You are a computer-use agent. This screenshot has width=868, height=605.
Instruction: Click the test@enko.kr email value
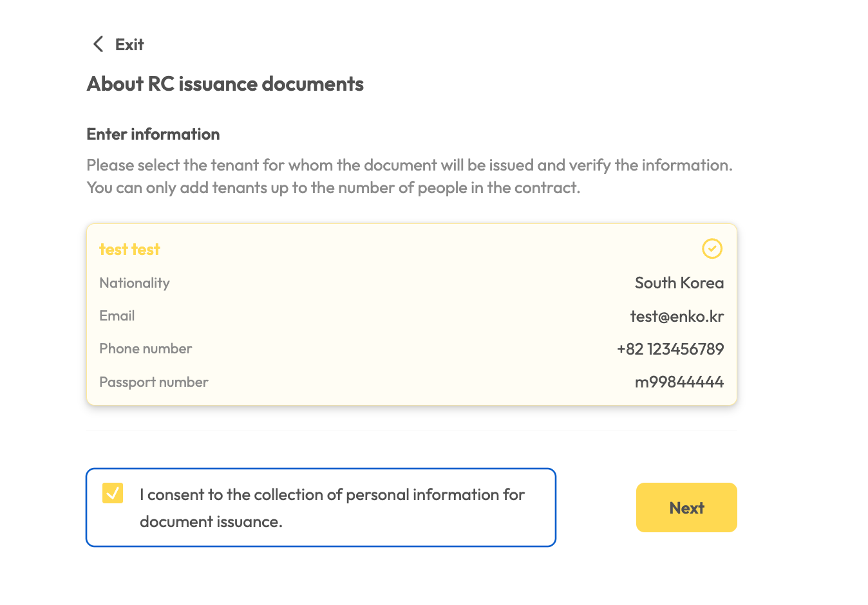677,317
